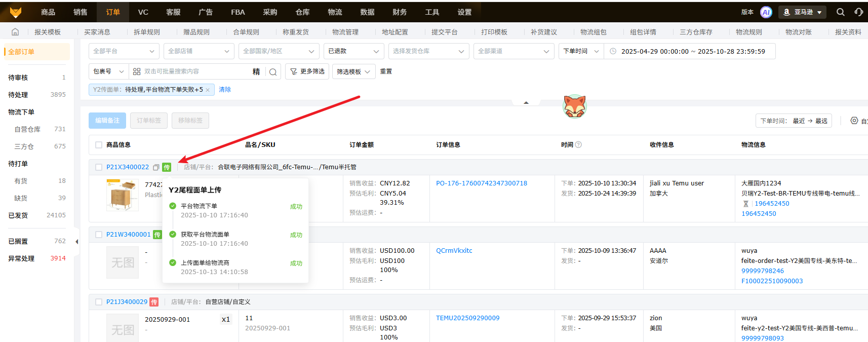The height and width of the screenshot is (342, 868).
Task: Click green 传 badge of P21W3400001
Action: [x=157, y=235]
